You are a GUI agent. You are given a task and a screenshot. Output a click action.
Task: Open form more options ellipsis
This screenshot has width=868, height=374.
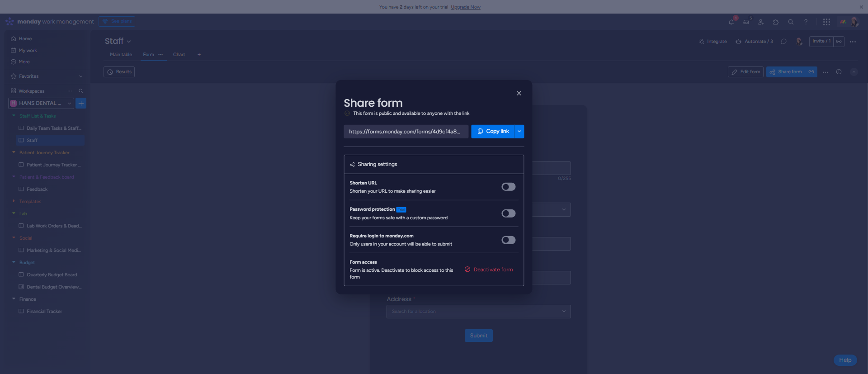click(826, 72)
